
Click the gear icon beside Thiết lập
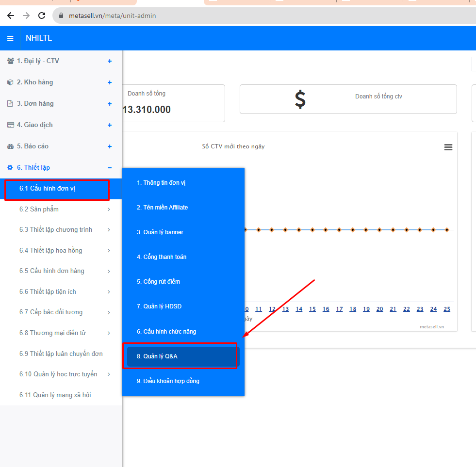tap(10, 168)
